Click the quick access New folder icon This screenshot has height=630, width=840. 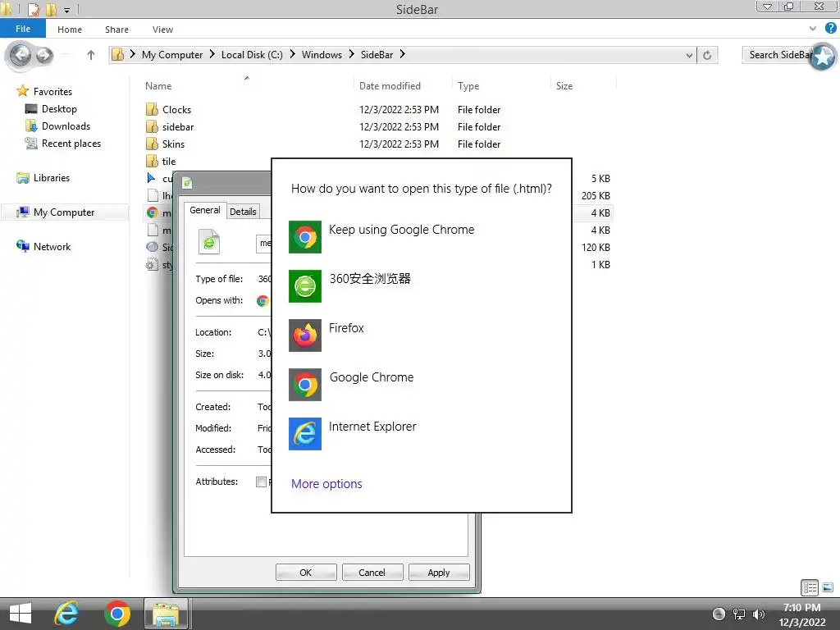pos(52,9)
